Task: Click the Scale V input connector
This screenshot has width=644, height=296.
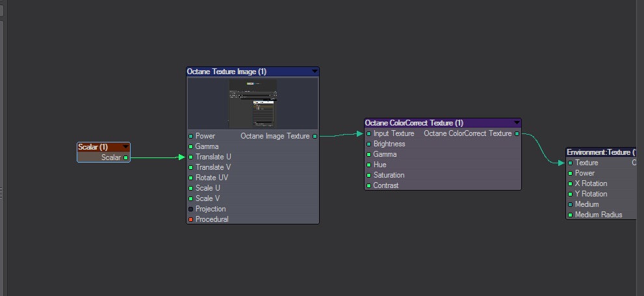Action: [190, 198]
